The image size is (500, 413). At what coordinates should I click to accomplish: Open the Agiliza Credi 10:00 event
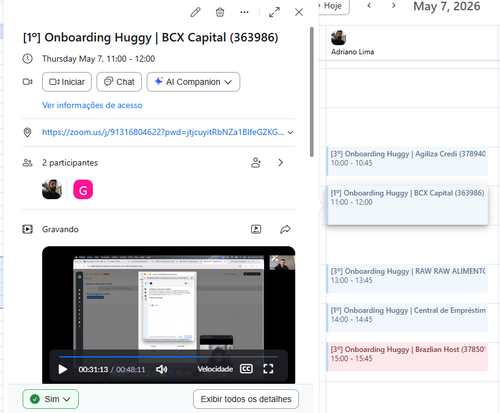pos(407,161)
